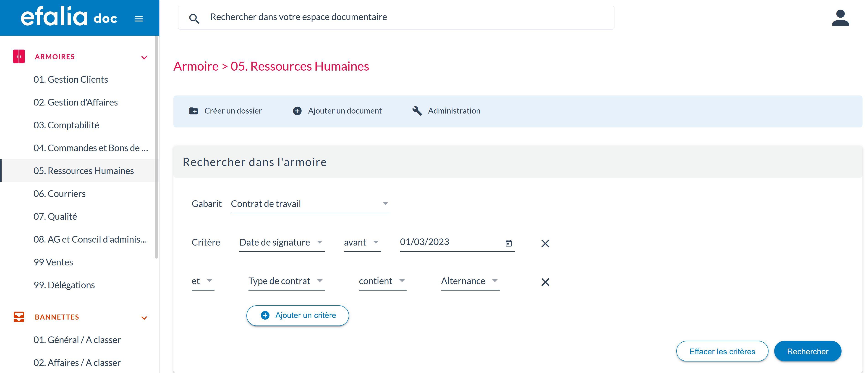Clear criteria with Effacer les critères
The height and width of the screenshot is (373, 868).
[722, 351]
